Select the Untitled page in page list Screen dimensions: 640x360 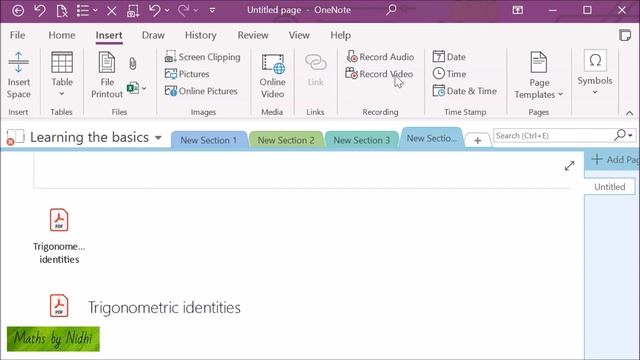tap(609, 187)
